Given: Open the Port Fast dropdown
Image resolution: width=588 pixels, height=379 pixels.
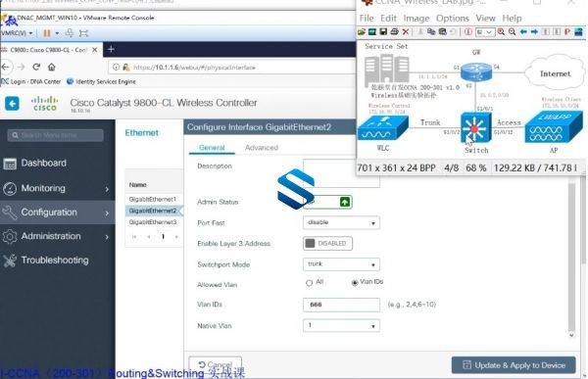Looking at the screenshot, I should pos(341,222).
